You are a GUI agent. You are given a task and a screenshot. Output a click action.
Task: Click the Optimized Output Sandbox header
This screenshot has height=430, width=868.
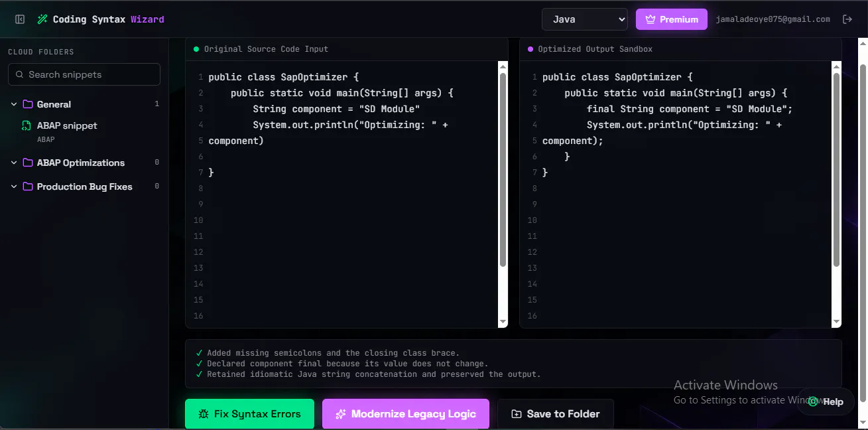click(x=595, y=49)
